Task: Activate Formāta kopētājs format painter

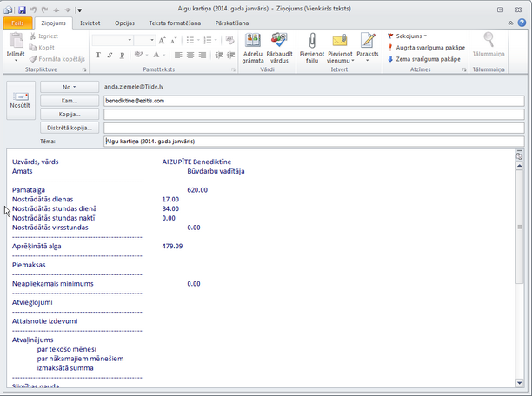Action: click(57, 59)
